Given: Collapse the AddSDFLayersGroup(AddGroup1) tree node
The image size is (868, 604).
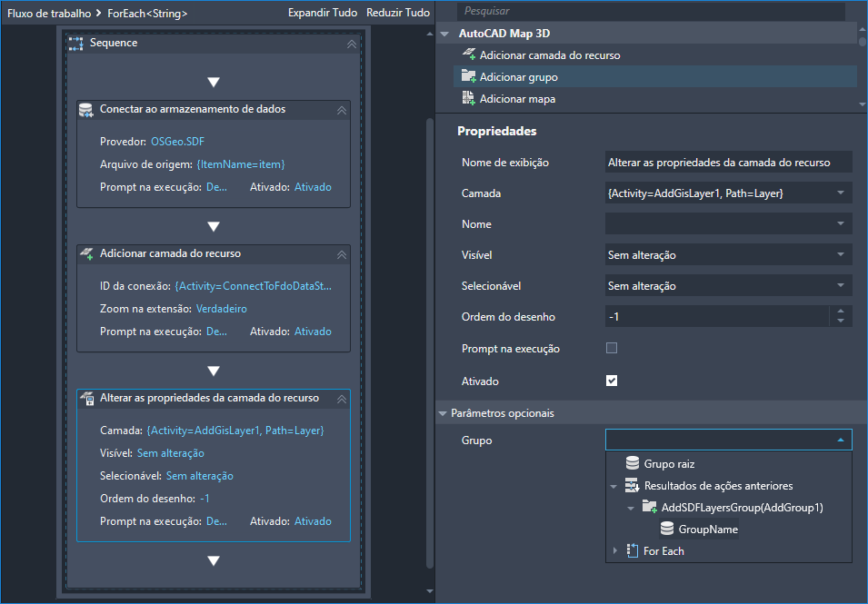Looking at the screenshot, I should click(x=631, y=509).
